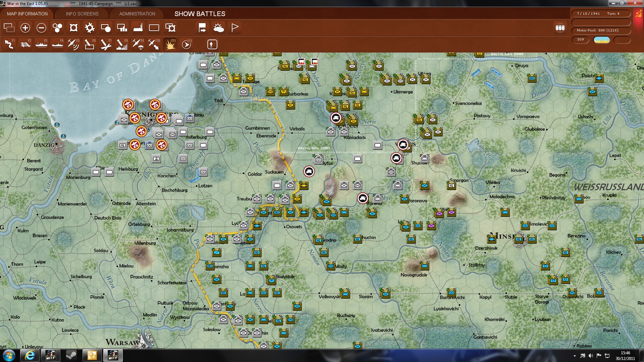Image resolution: width=644 pixels, height=362 pixels.
Task: Open the Info Screens tab
Action: tap(82, 14)
